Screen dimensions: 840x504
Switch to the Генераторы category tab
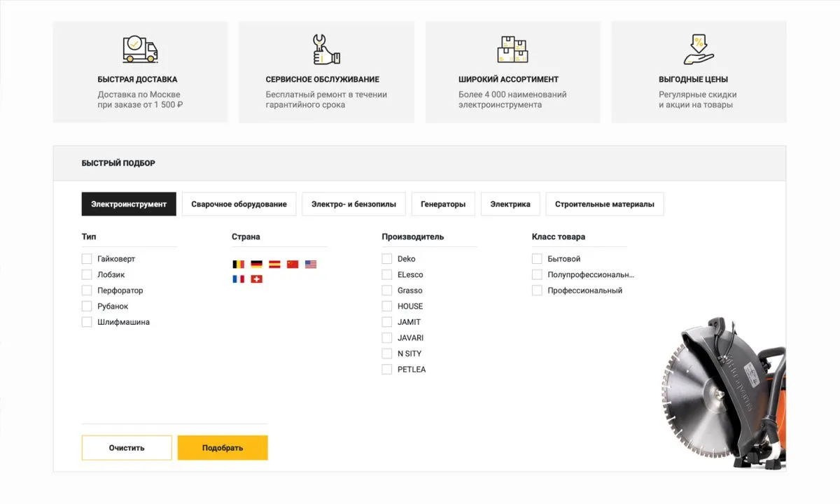pyautogui.click(x=443, y=204)
